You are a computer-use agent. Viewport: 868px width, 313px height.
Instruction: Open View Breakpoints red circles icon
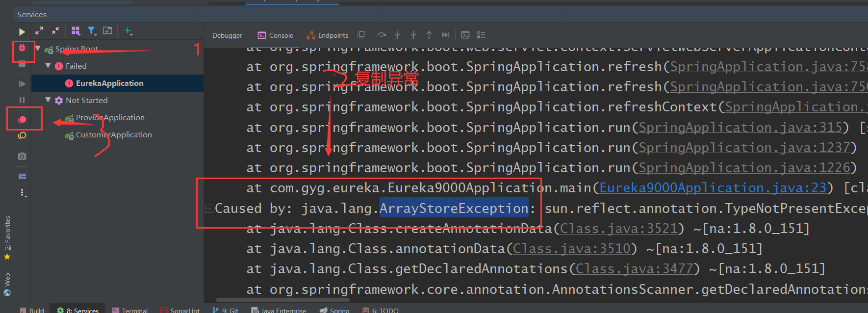(22, 120)
